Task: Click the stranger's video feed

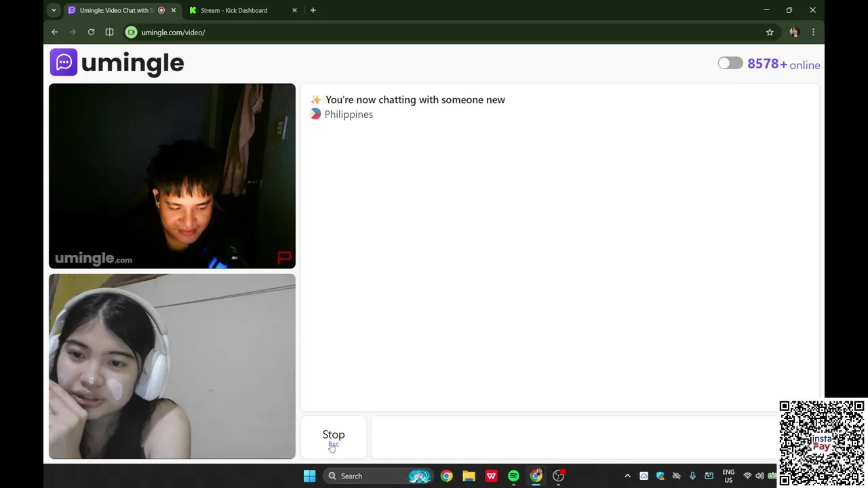Action: (172, 176)
